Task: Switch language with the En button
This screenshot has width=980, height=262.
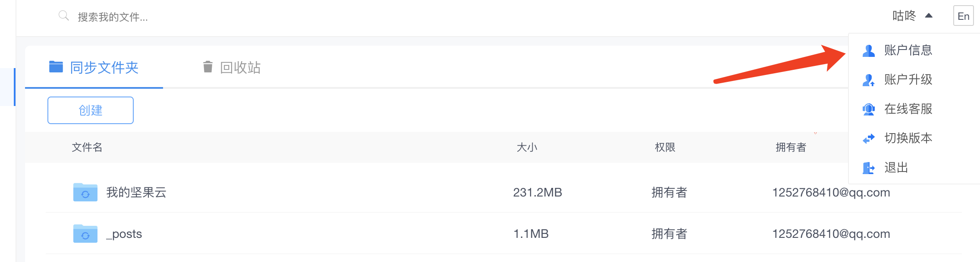Action: tap(963, 16)
